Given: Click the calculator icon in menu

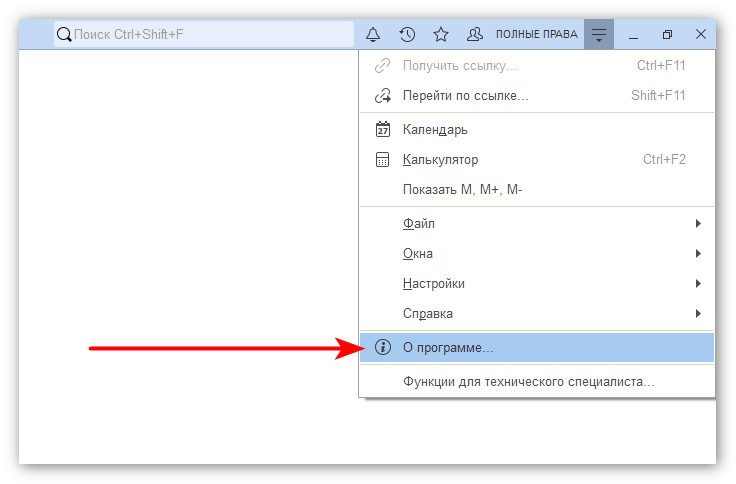Looking at the screenshot, I should [x=382, y=159].
